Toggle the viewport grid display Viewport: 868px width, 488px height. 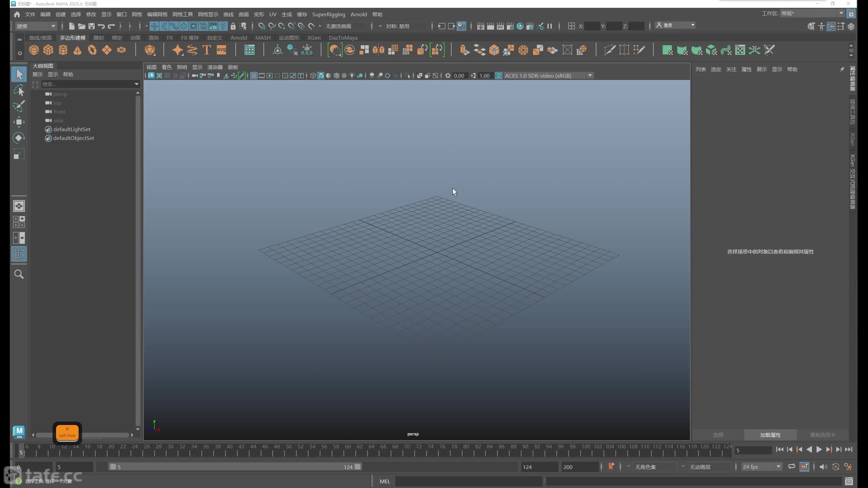click(254, 76)
